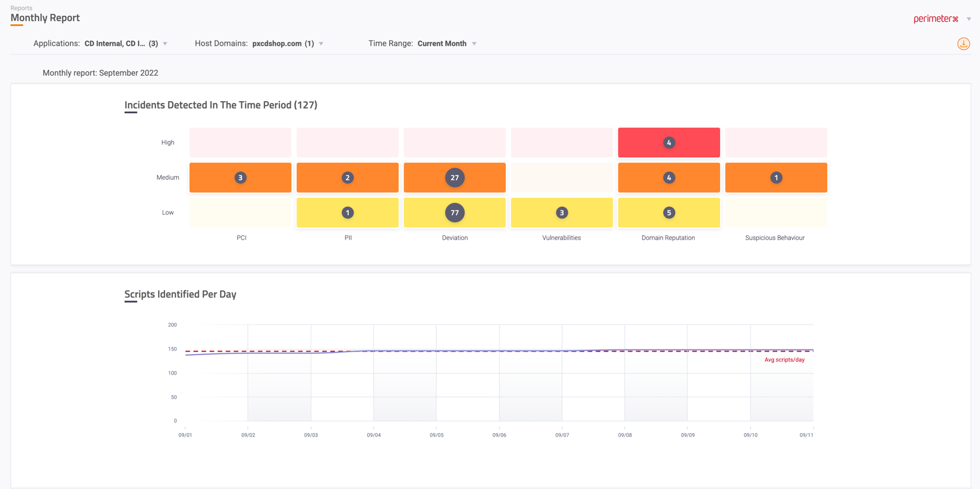Viewport: 980px width, 489px height.
Task: Click the Reports breadcrumb link
Action: coord(21,8)
